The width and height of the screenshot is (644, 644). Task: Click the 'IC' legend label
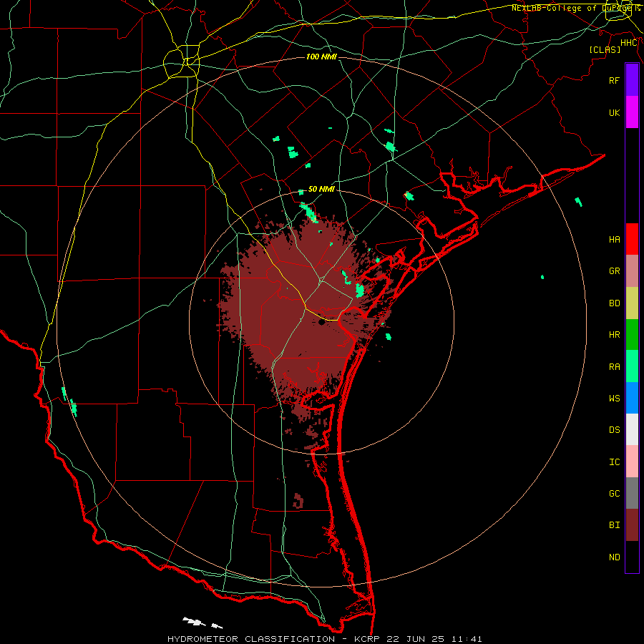(614, 462)
